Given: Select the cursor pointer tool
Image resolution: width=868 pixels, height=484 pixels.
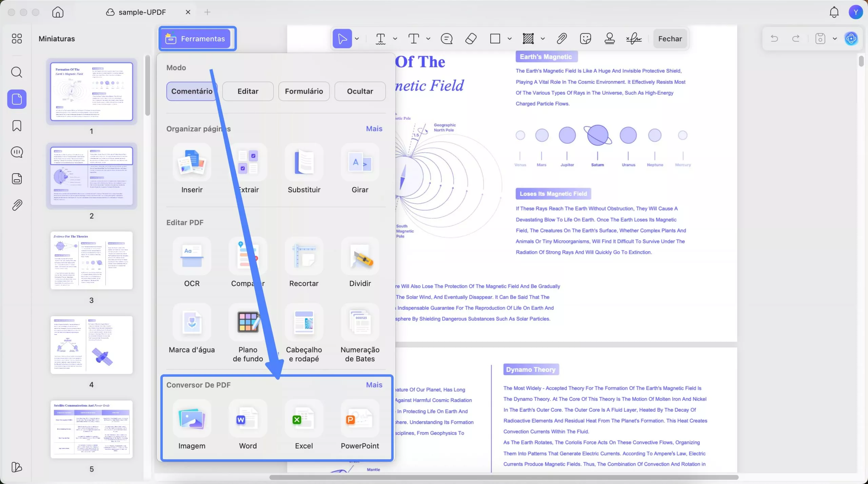Looking at the screenshot, I should click(342, 39).
